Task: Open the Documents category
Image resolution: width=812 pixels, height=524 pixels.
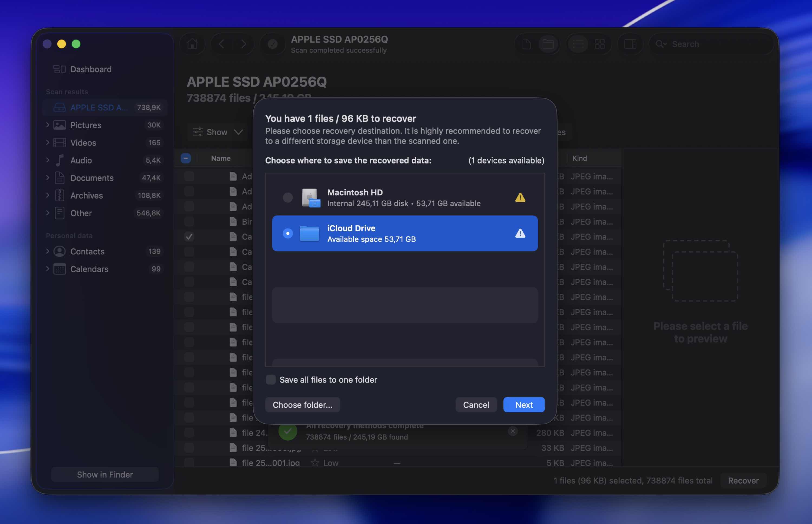Action: [105, 178]
